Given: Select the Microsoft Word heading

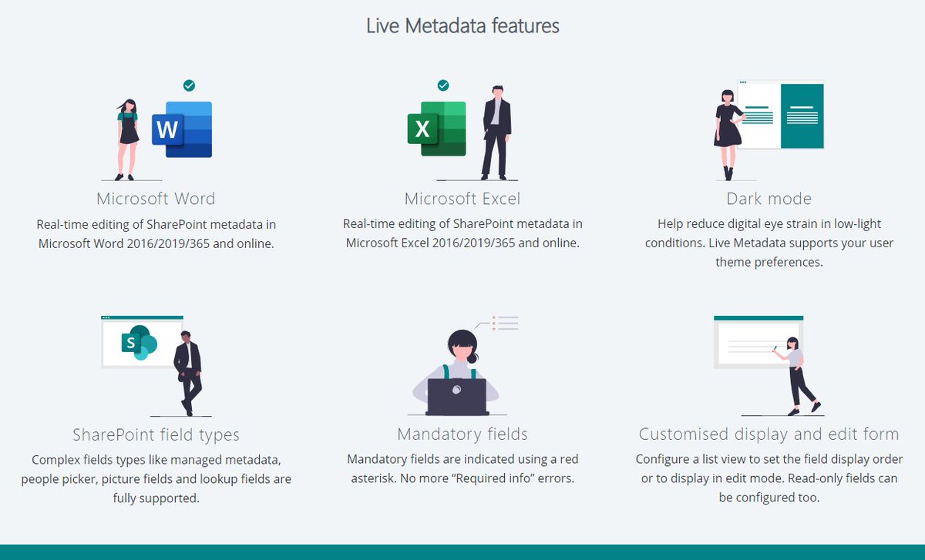Looking at the screenshot, I should coord(156,199).
